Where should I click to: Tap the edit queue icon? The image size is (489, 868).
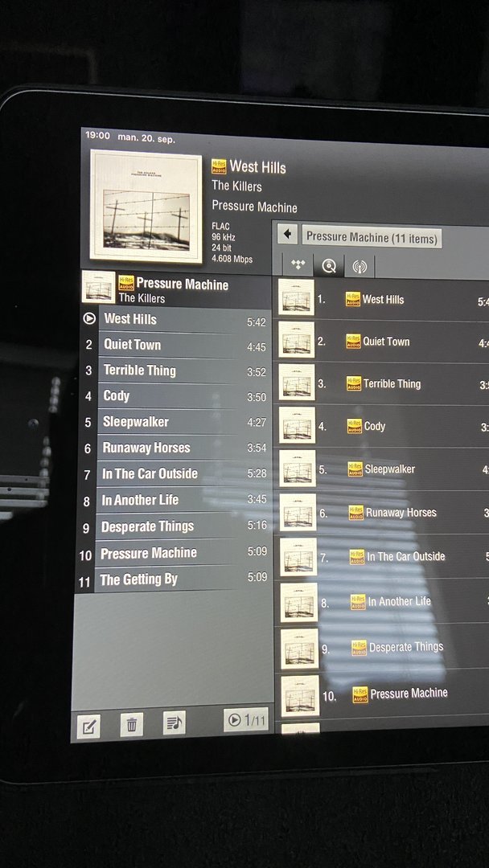(88, 725)
